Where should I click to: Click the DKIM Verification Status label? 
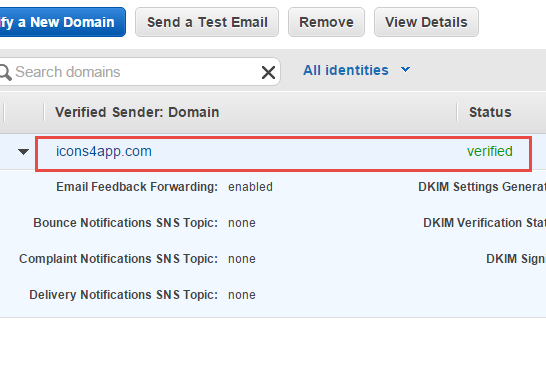pos(484,223)
